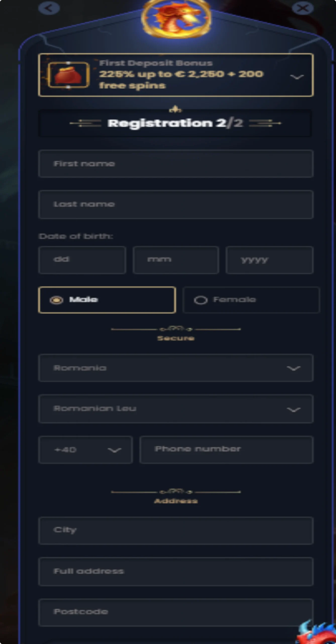The image size is (336, 644).
Task: Open the Romania country dropdown
Action: tap(176, 368)
